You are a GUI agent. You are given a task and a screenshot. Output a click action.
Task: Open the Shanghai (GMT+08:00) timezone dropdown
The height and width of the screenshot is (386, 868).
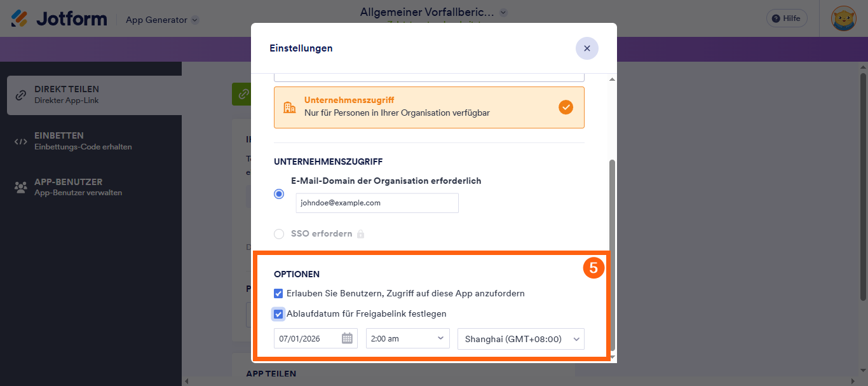point(521,338)
